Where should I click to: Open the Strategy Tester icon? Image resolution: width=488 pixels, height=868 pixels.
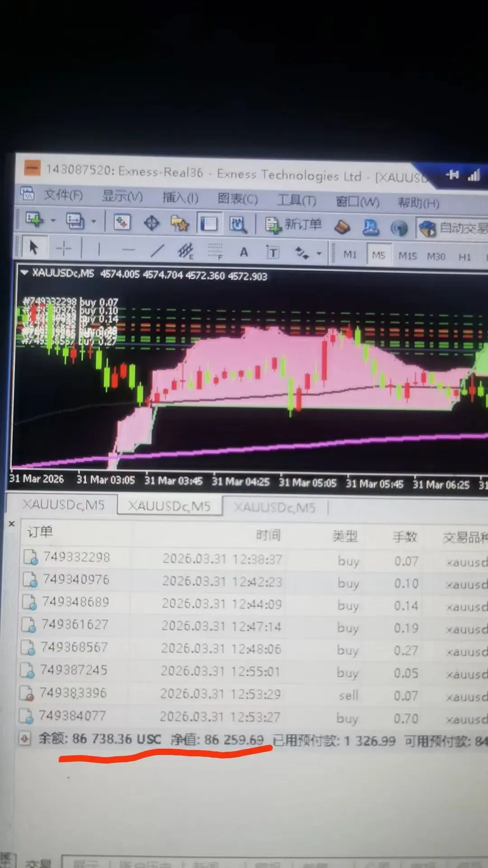[237, 224]
